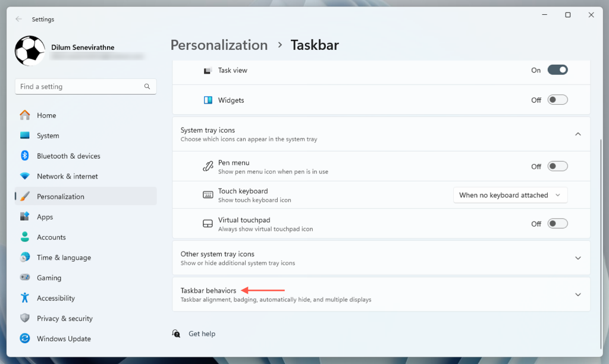The width and height of the screenshot is (609, 364).
Task: Navigate to Personalization breadcrumb
Action: [x=219, y=45]
